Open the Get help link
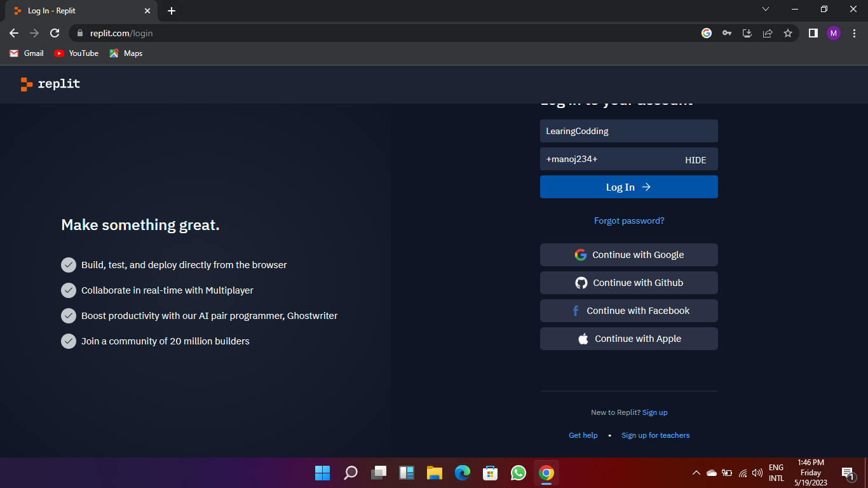868x488 pixels. click(583, 435)
